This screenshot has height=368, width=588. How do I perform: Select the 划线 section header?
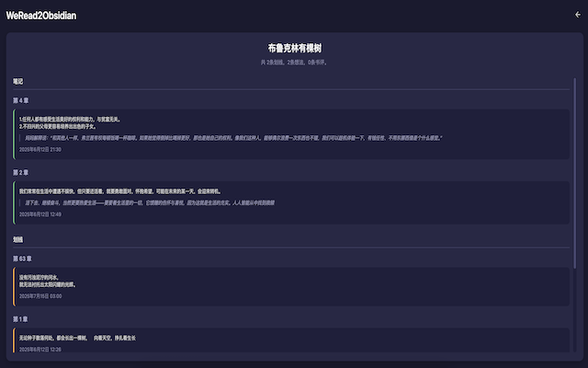click(x=18, y=239)
